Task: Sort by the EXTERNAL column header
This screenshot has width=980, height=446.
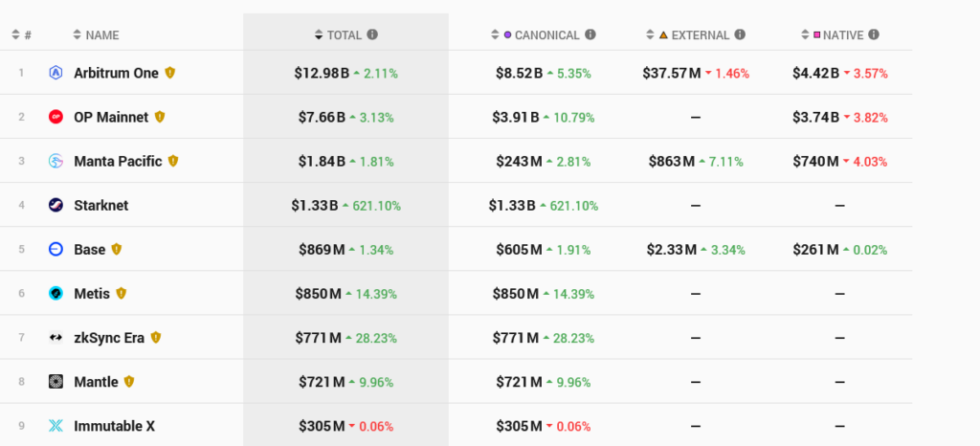Action: (688, 35)
